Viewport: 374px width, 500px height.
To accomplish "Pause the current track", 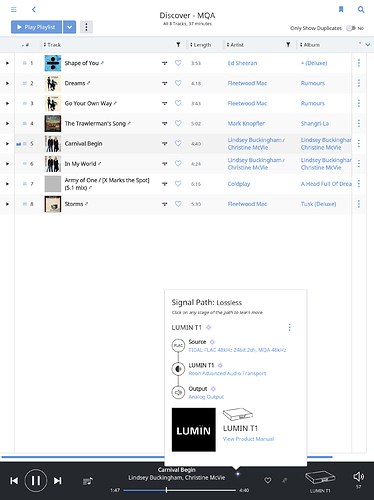I will (x=36, y=480).
